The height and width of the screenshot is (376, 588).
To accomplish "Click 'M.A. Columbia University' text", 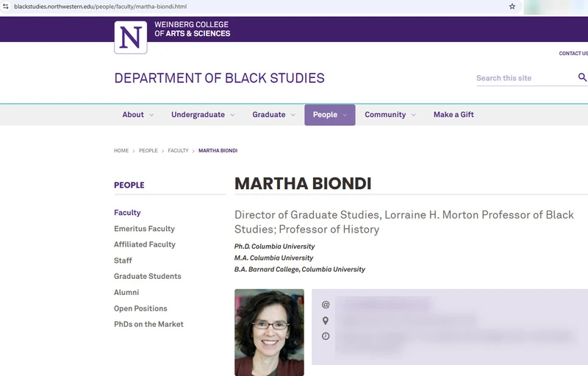I will [273, 258].
